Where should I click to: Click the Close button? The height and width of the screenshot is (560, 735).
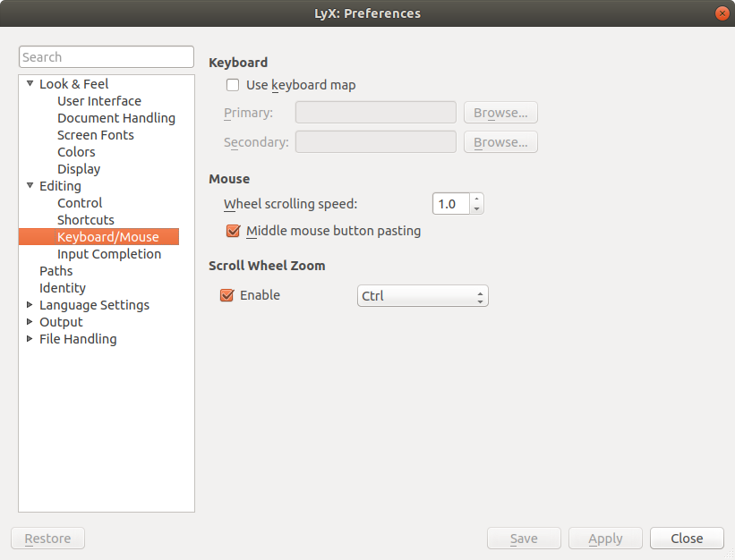click(x=687, y=539)
